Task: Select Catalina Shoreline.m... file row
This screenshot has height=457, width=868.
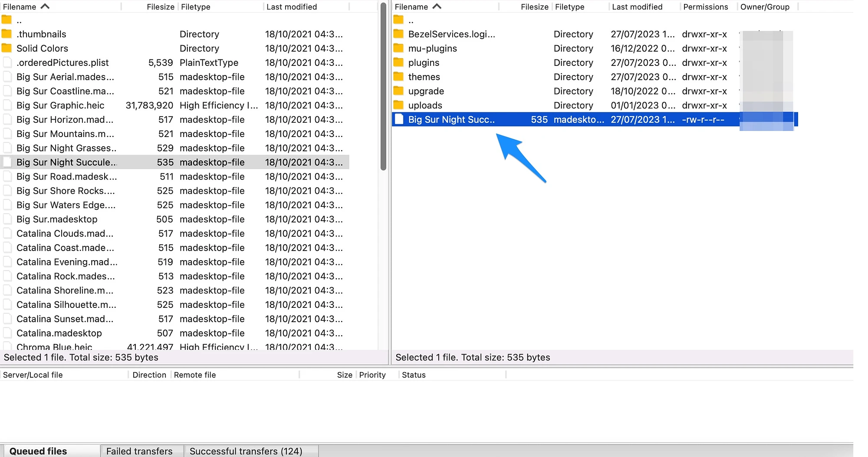Action: pyautogui.click(x=175, y=291)
